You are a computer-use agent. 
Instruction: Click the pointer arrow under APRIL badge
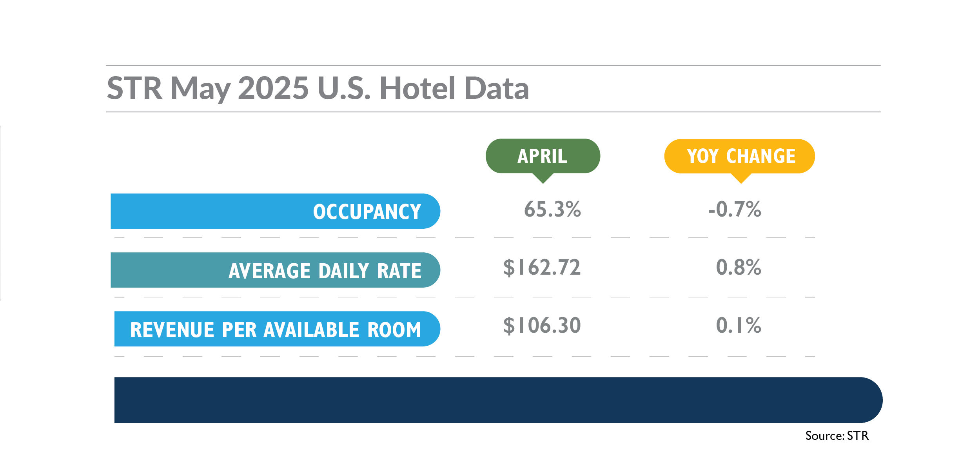pyautogui.click(x=543, y=178)
